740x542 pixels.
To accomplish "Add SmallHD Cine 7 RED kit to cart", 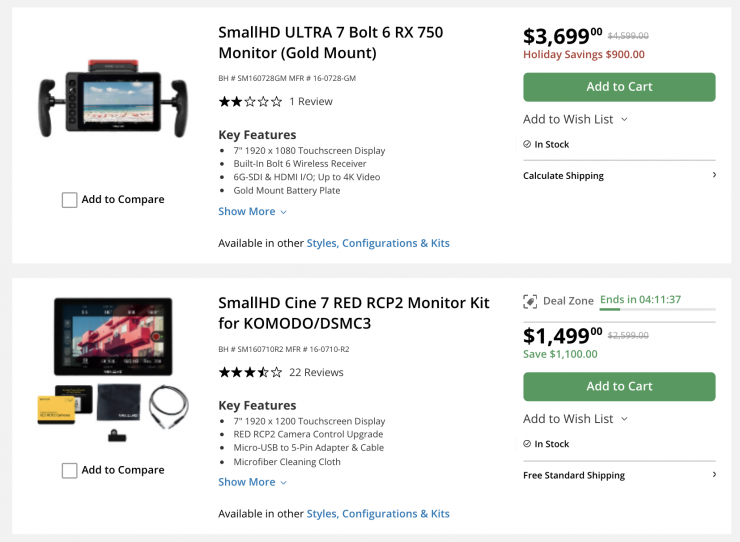I will 619,387.
